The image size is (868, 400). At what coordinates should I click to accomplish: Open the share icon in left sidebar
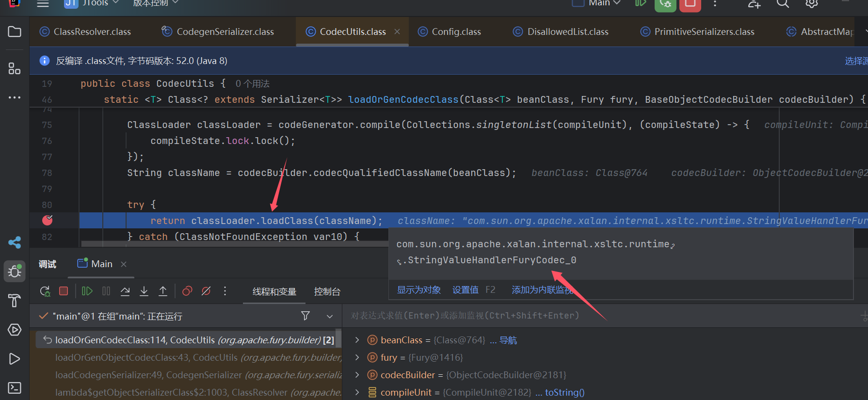(x=15, y=242)
